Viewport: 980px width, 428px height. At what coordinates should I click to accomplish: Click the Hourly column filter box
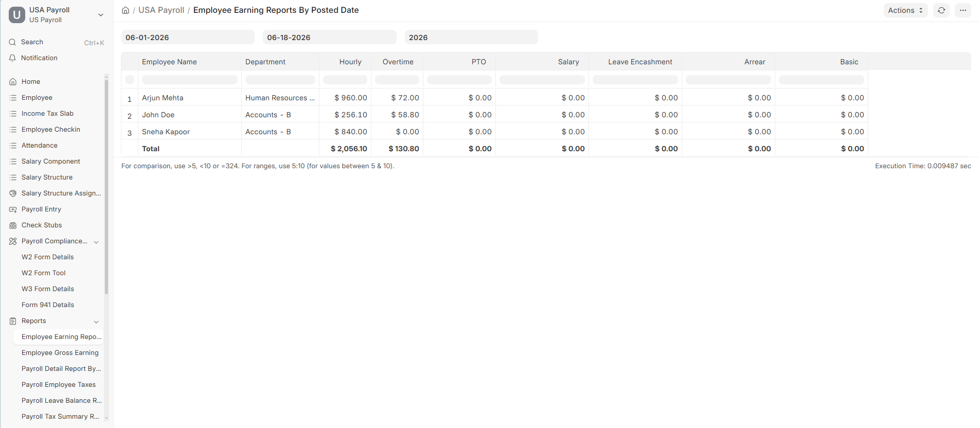click(345, 80)
